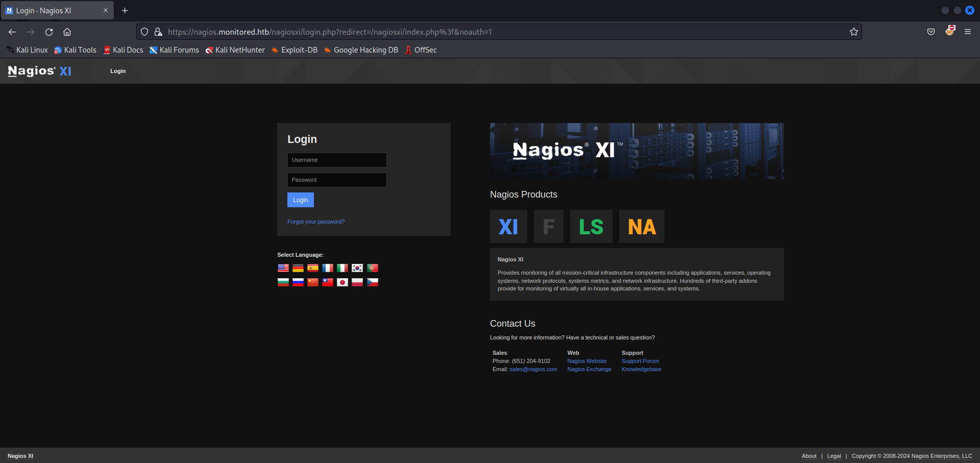The height and width of the screenshot is (463, 980).
Task: Select the Taiwanese flag language
Action: pos(328,282)
